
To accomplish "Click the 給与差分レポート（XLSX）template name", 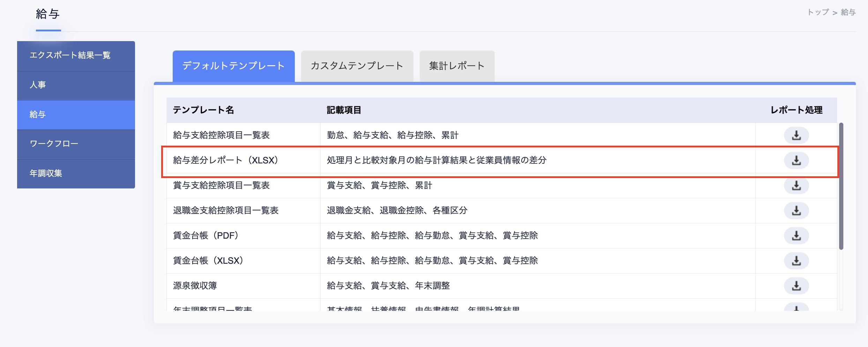I will point(226,160).
